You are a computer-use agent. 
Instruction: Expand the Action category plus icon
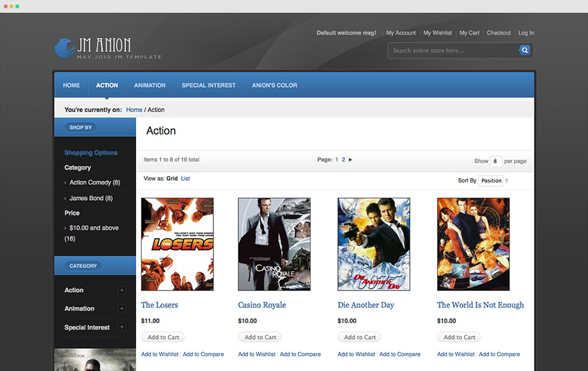tap(121, 290)
